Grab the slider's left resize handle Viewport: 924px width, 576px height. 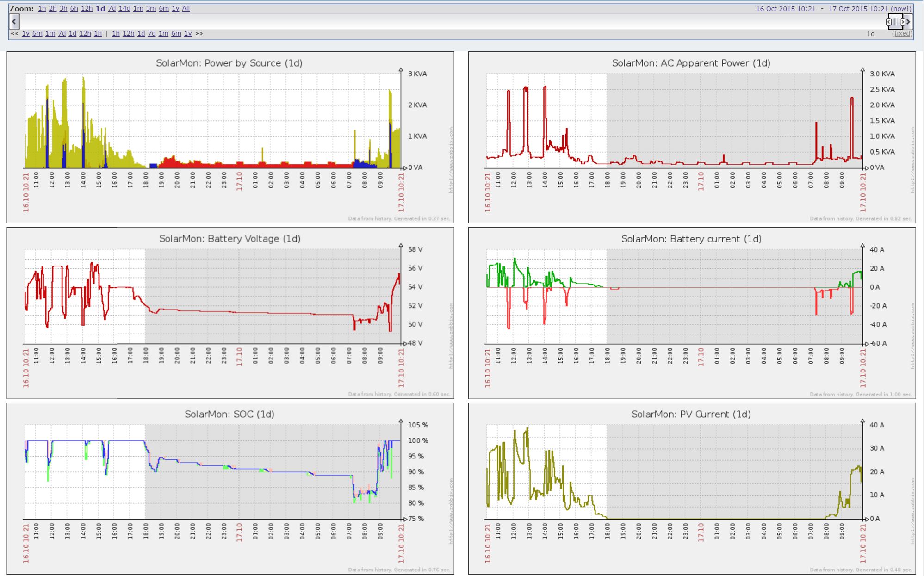[x=889, y=22]
